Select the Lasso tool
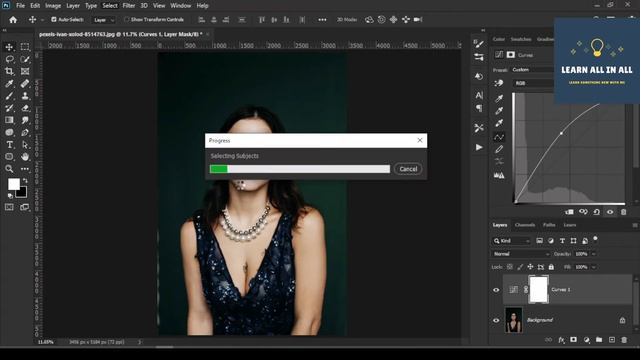Screen dimensions: 640x360 [9, 59]
